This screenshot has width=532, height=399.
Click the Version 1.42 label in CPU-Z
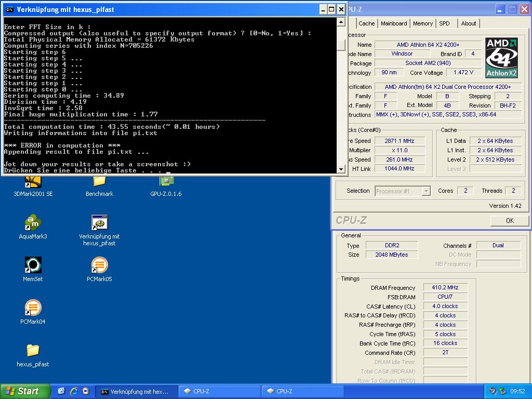coord(505,206)
